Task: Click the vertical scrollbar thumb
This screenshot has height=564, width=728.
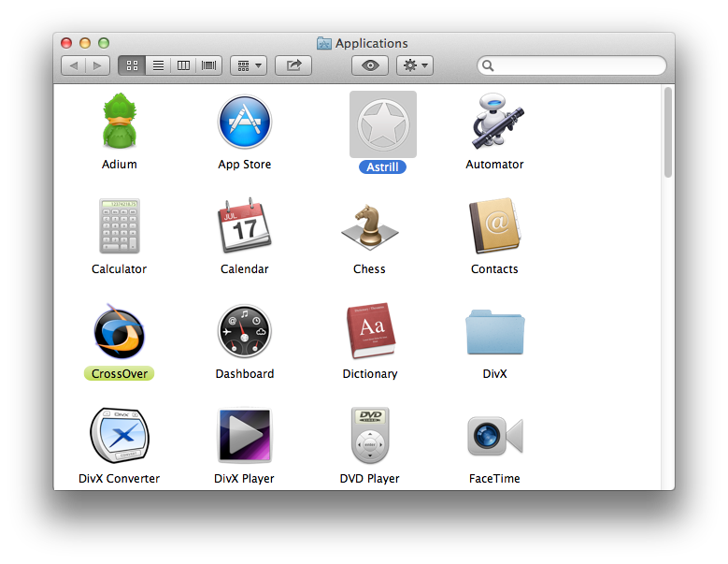Action: (667, 131)
